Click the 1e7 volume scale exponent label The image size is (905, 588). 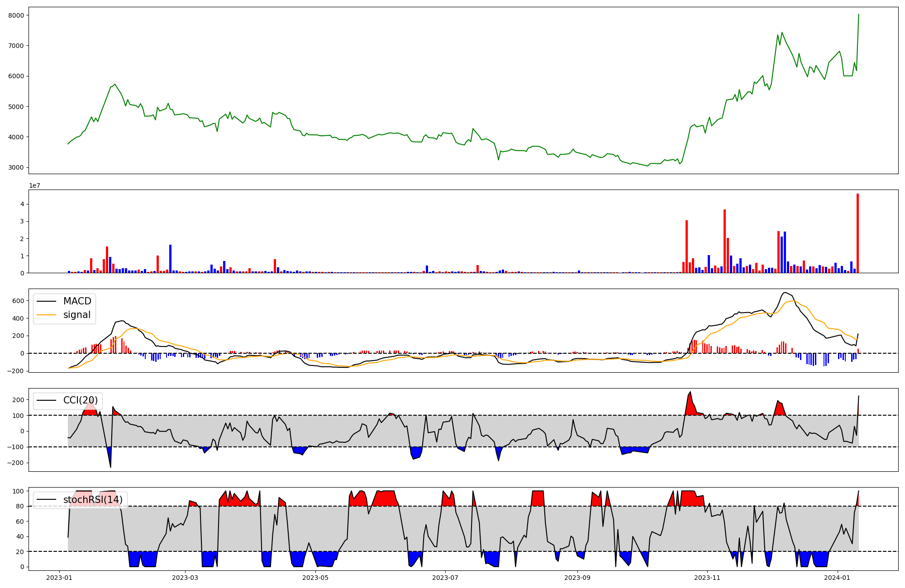pyautogui.click(x=35, y=185)
